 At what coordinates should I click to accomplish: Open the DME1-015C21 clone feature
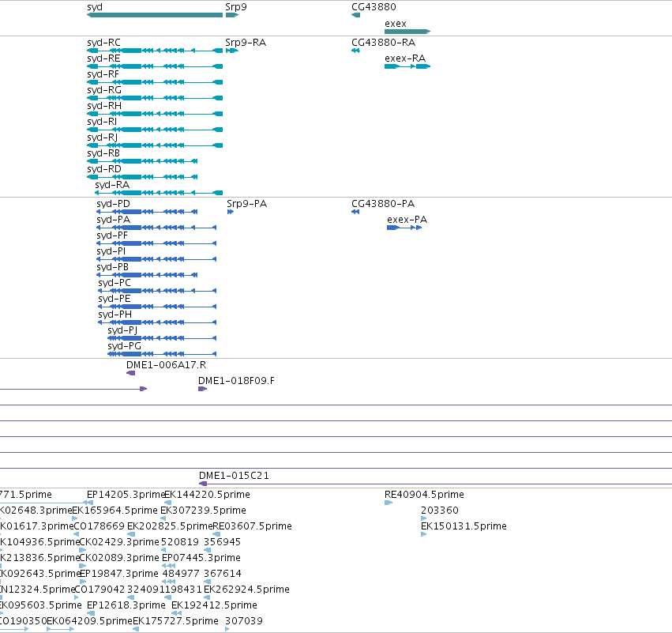pyautogui.click(x=435, y=484)
